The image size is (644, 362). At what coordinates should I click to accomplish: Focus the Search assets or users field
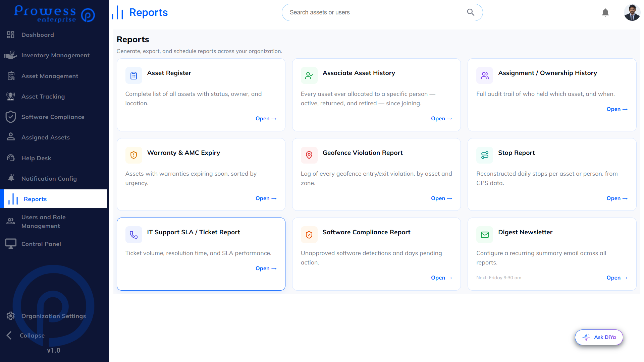382,12
